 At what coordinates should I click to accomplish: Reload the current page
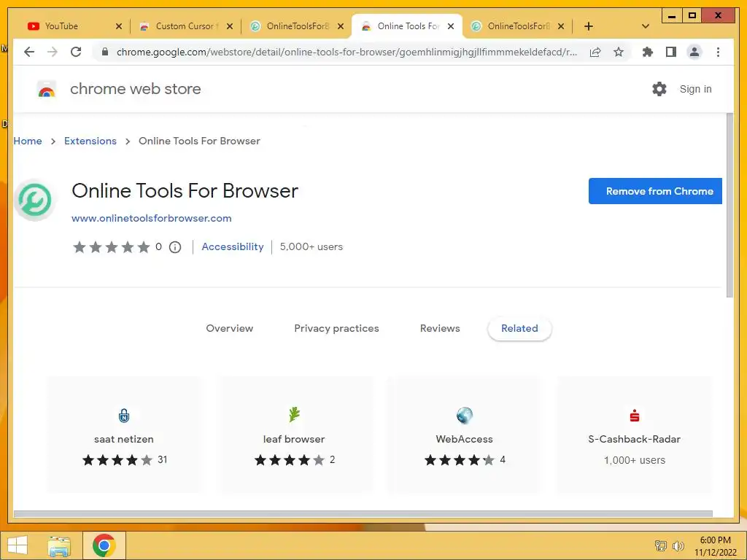click(x=76, y=52)
